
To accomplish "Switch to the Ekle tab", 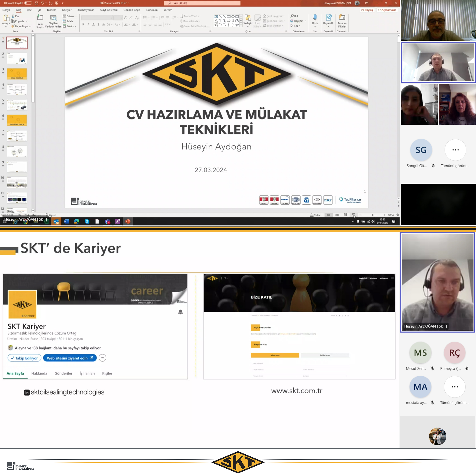I will pyautogui.click(x=29, y=10).
